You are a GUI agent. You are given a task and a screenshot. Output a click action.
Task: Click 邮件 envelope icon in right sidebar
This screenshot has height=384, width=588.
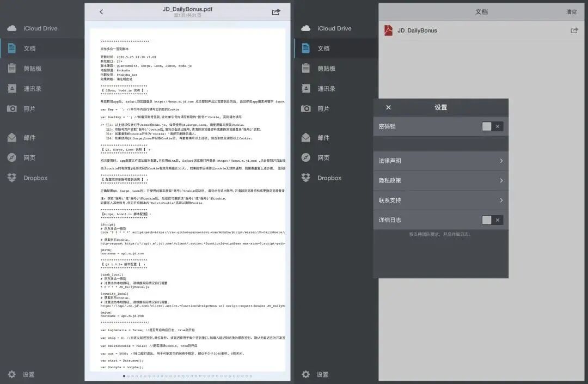[306, 138]
